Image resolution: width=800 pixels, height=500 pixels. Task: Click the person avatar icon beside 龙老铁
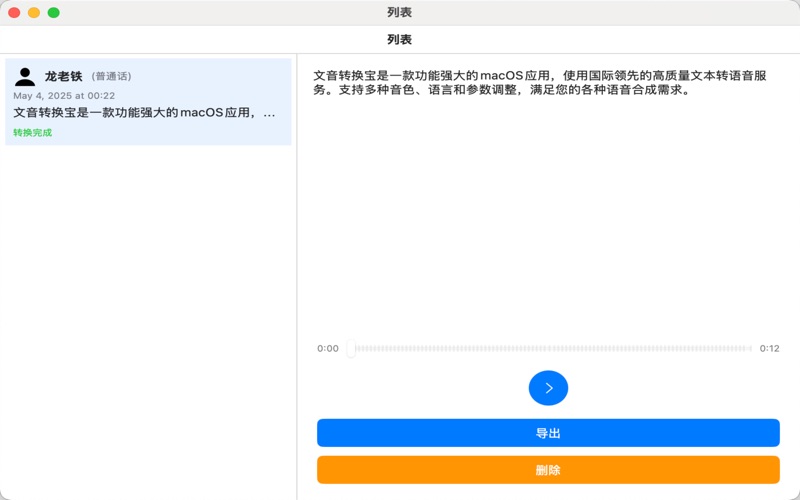tap(24, 77)
